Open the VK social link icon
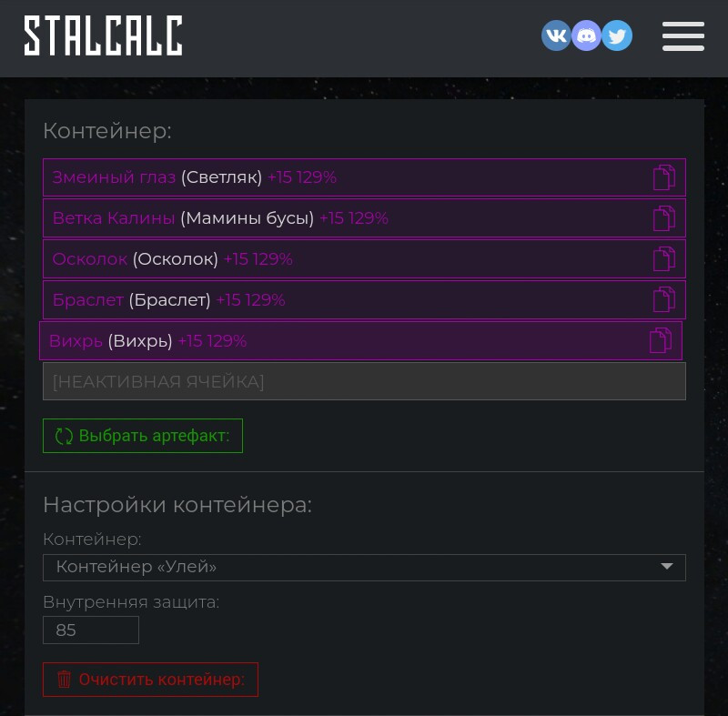This screenshot has height=716, width=728. tap(556, 35)
